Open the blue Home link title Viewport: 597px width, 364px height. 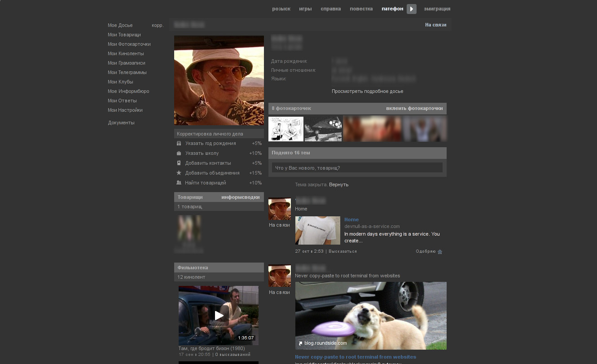coord(351,220)
